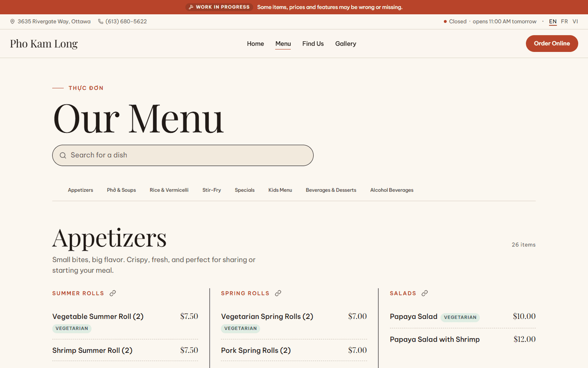Click the magnifier icon in search field
Viewport: 588px width, 368px height.
tap(63, 156)
